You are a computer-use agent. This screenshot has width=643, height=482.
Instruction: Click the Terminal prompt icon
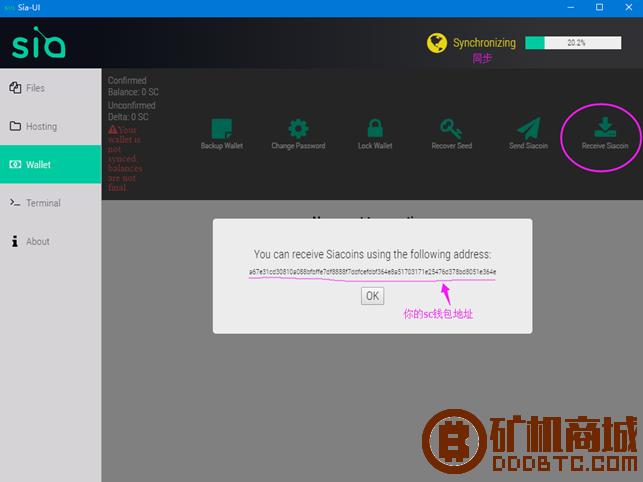[x=15, y=203]
